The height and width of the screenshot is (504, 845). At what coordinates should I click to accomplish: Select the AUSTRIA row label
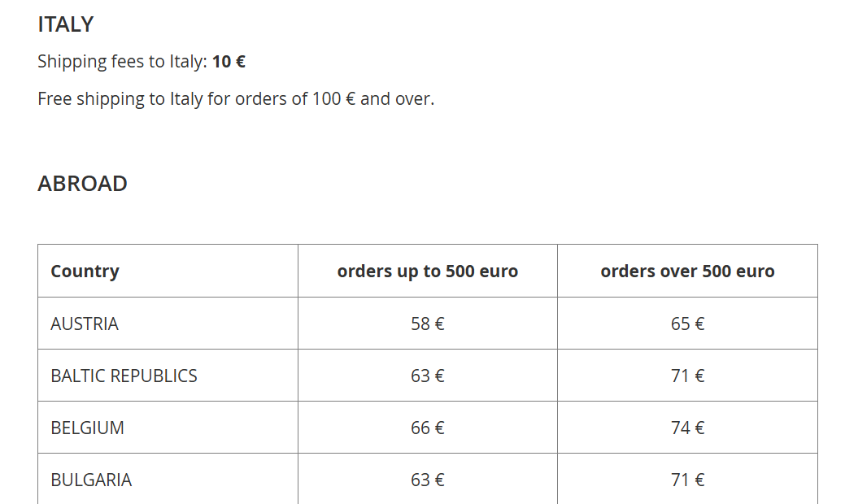[85, 324]
